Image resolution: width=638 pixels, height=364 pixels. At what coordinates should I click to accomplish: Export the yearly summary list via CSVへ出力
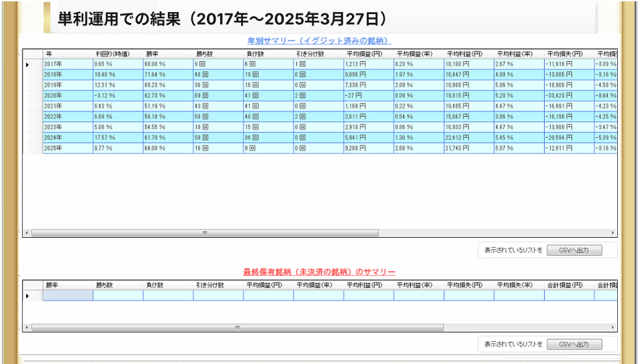574,250
